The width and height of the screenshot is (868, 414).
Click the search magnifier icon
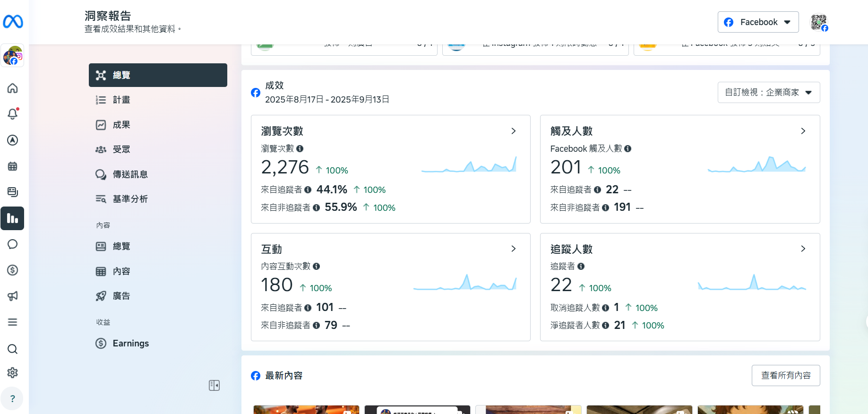click(13, 349)
